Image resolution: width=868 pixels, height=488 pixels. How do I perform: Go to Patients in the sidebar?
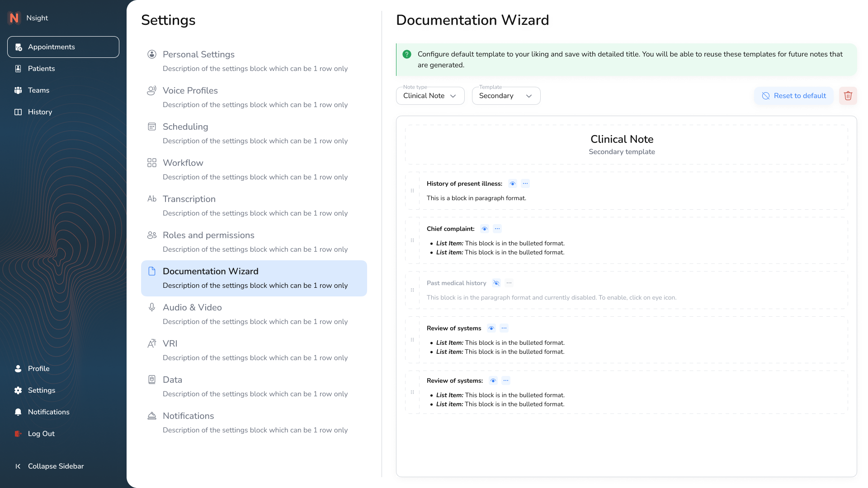point(41,69)
